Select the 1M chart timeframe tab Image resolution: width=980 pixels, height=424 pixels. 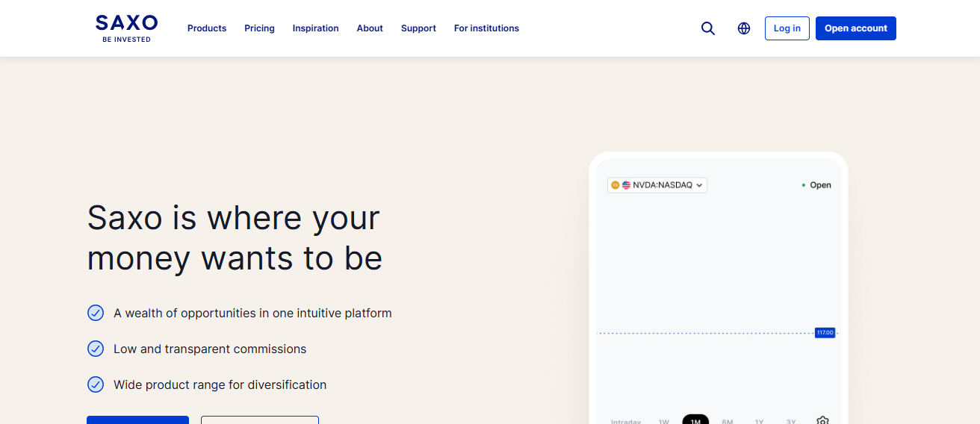coord(695,420)
